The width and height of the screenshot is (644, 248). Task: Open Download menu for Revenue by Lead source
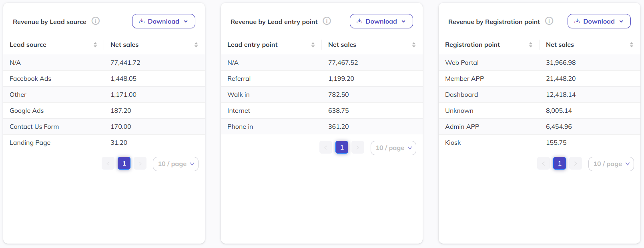pos(164,21)
